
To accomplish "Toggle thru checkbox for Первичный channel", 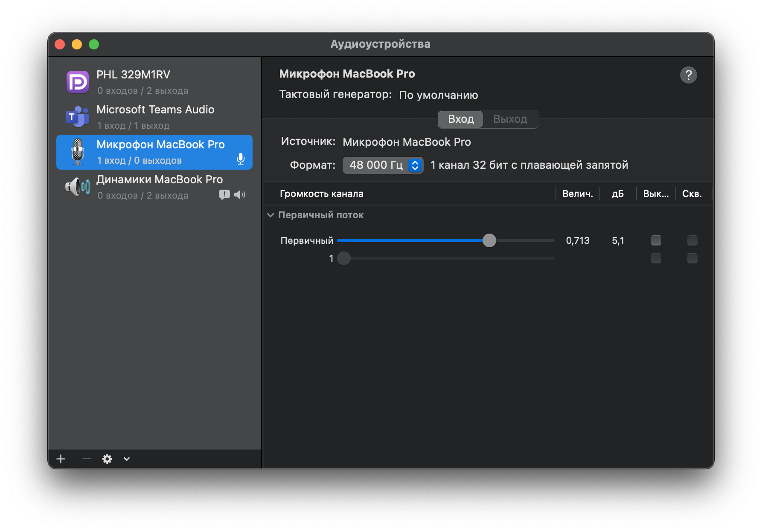I will [x=692, y=240].
